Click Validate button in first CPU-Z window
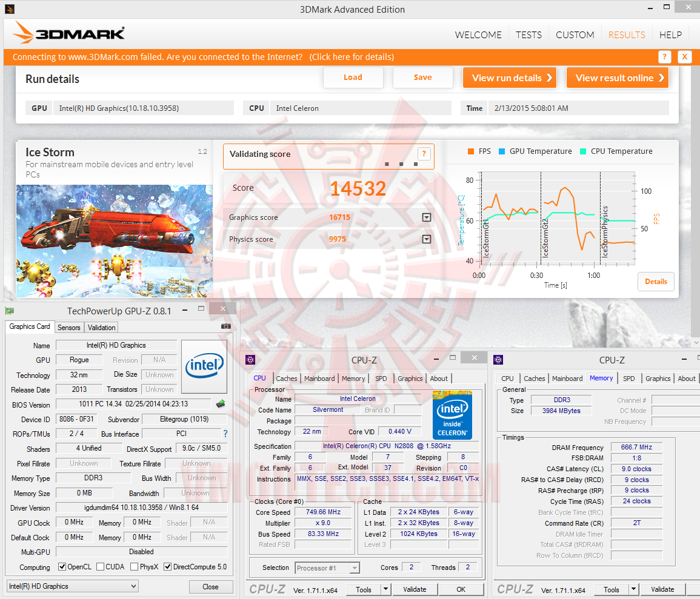 [x=415, y=589]
